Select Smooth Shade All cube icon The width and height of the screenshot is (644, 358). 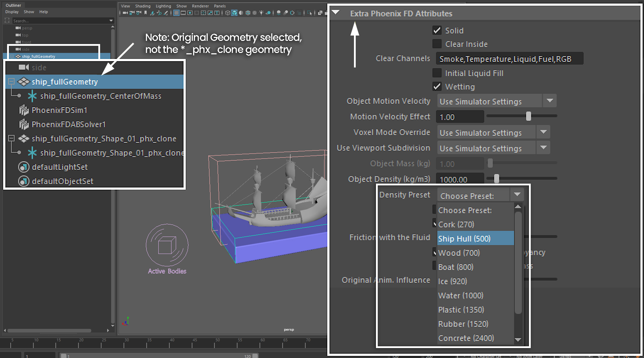(234, 13)
